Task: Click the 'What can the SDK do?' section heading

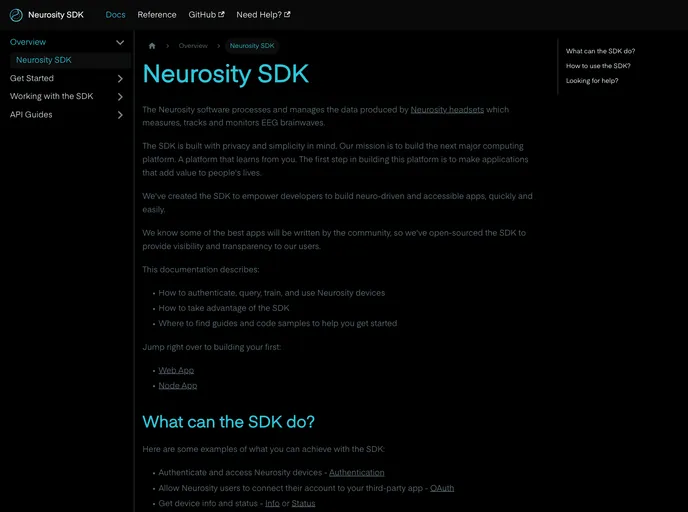Action: pos(229,422)
